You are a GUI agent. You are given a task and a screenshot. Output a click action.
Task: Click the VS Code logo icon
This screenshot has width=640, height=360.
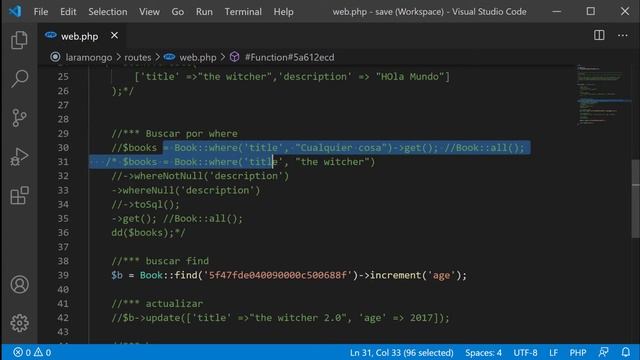(x=15, y=11)
